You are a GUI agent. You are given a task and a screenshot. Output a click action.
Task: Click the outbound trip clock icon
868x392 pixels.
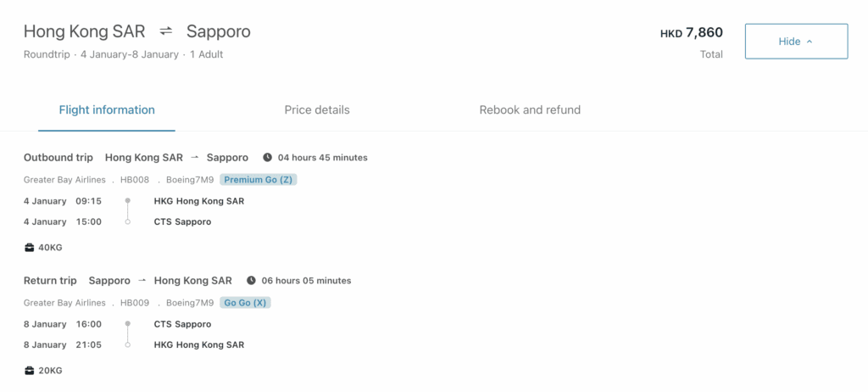click(x=268, y=158)
